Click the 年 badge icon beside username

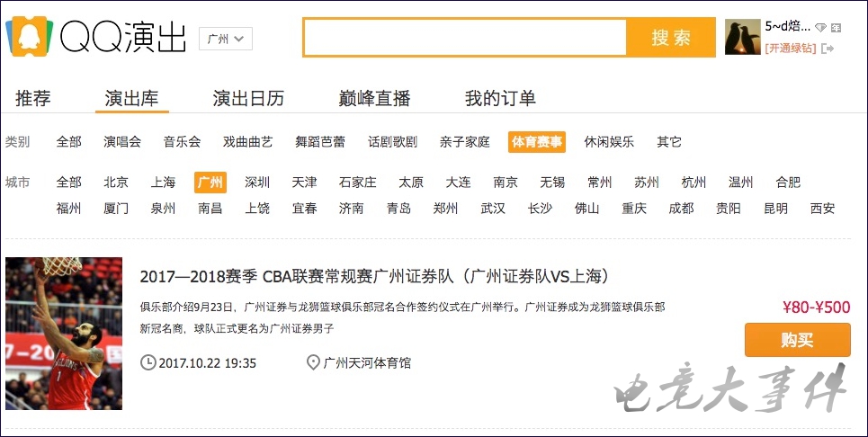tap(836, 28)
